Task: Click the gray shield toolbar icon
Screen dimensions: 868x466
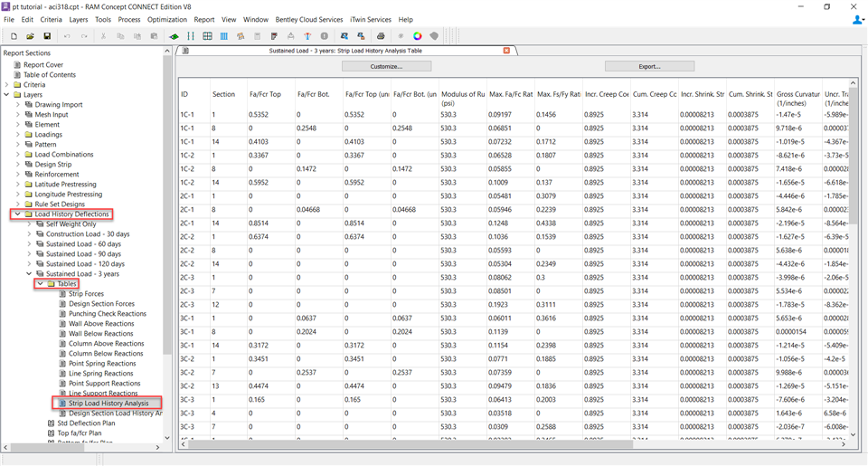Action: point(434,36)
